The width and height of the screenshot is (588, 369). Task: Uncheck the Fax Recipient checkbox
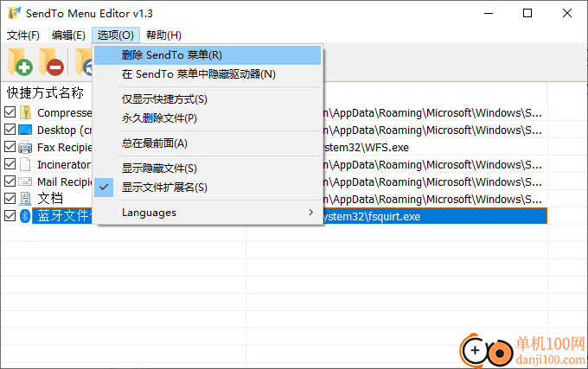tap(10, 146)
